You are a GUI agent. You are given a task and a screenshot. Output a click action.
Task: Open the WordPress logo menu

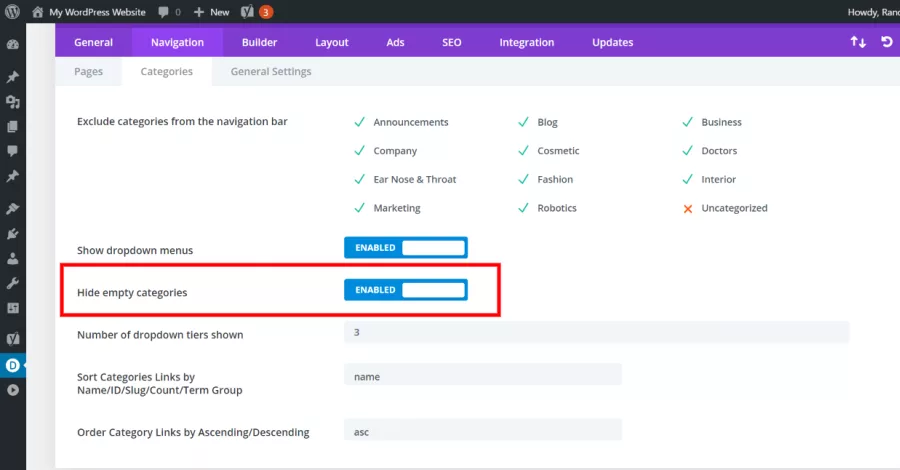click(x=12, y=11)
